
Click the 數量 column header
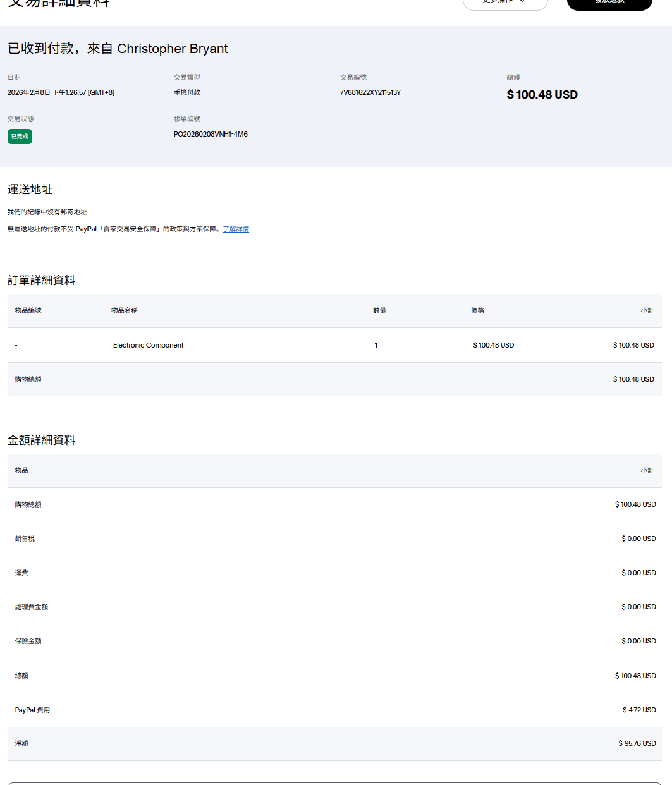pos(379,310)
